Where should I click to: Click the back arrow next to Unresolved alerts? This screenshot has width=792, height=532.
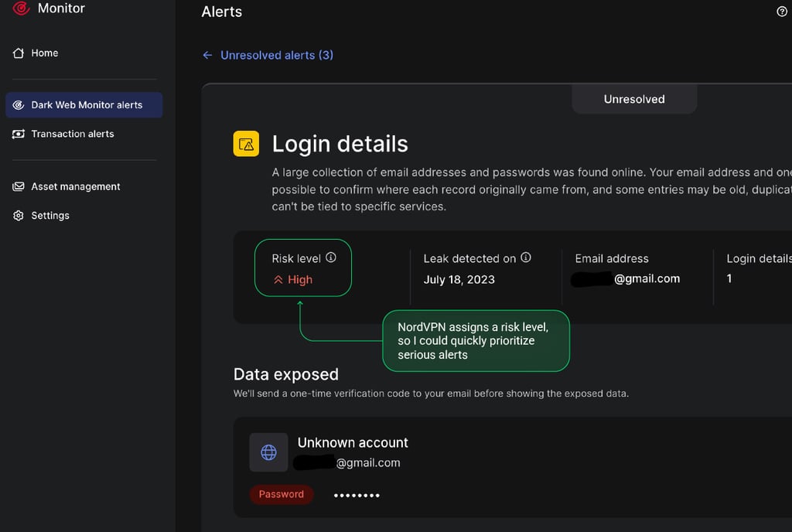(207, 55)
